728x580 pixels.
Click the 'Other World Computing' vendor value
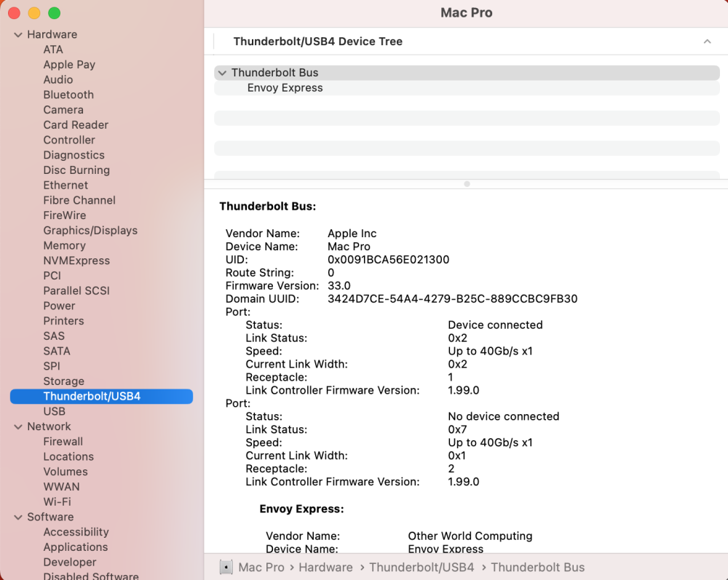click(x=470, y=536)
